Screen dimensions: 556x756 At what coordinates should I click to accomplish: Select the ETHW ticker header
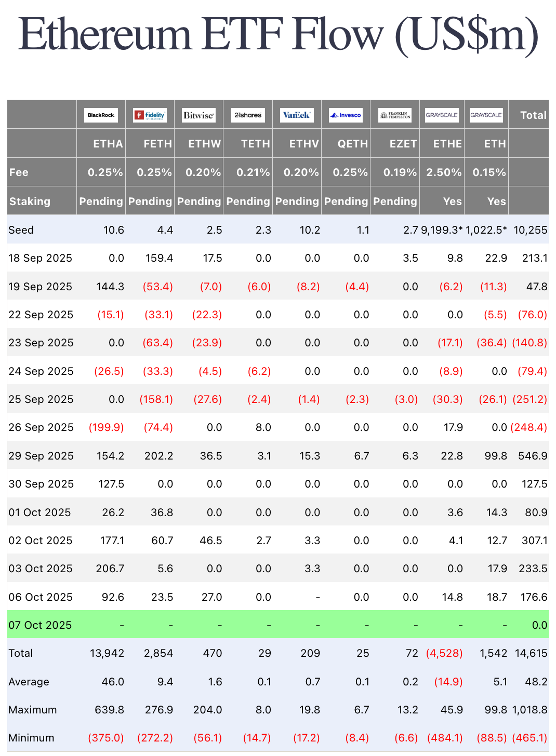(205, 144)
